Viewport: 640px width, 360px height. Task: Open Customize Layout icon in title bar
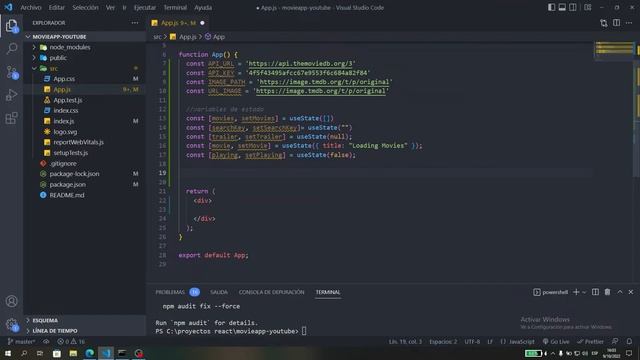tap(588, 7)
